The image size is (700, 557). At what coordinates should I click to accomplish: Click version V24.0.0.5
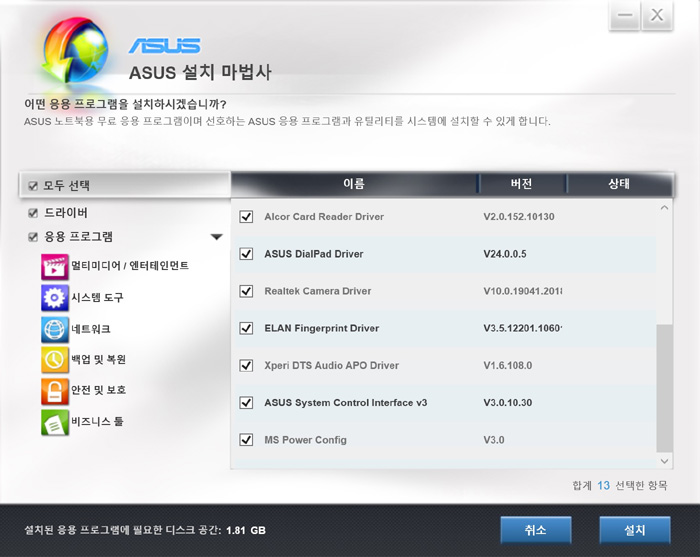pos(505,254)
